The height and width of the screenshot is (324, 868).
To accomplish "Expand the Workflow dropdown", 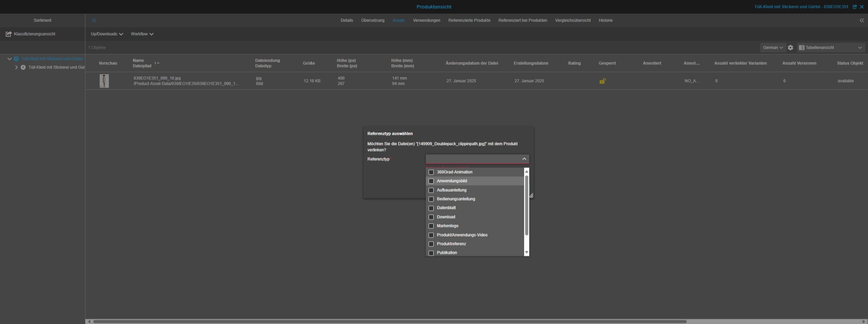I will click(142, 34).
